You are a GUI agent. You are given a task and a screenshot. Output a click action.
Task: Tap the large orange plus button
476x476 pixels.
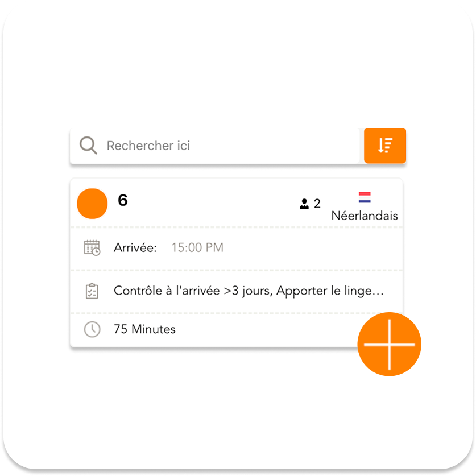[389, 344]
